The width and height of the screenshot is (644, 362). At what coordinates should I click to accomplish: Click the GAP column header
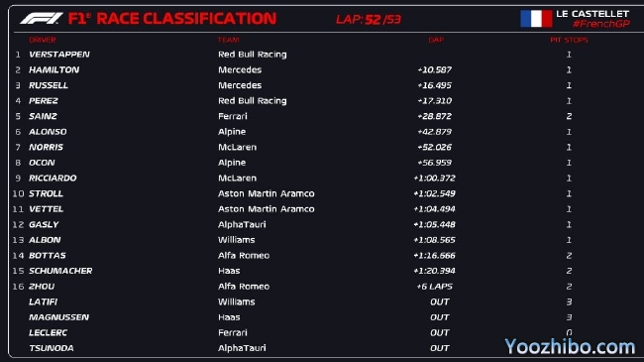[436, 40]
